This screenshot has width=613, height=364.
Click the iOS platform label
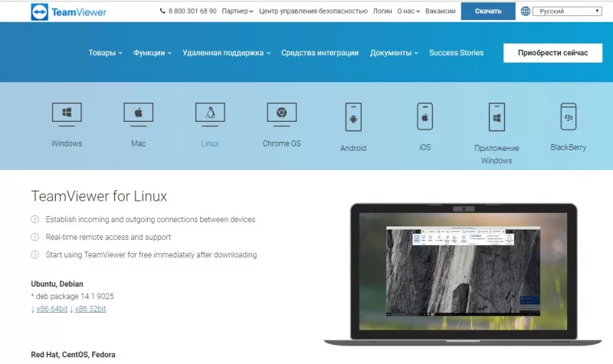pos(425,147)
